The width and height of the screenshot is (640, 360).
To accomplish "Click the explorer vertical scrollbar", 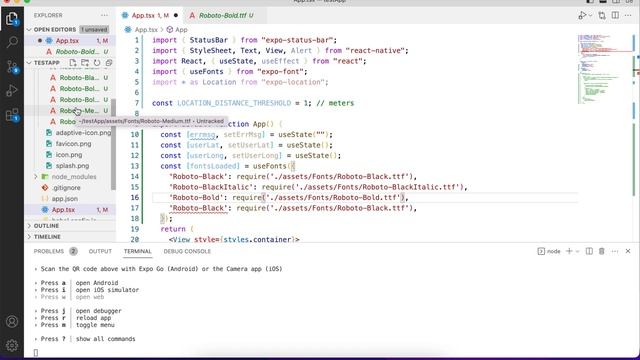I will tap(113, 144).
